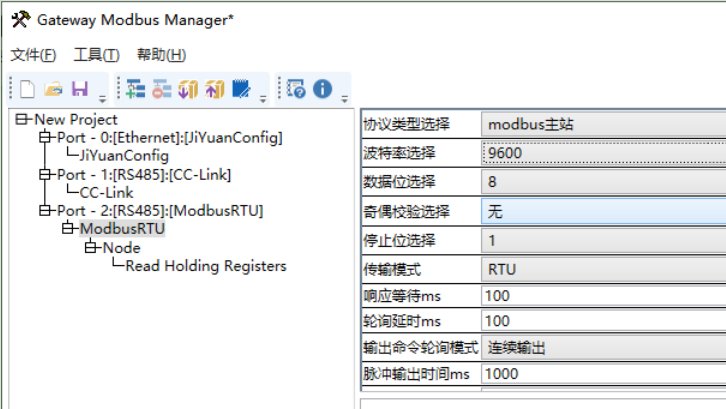The width and height of the screenshot is (726, 409).
Task: Collapse Port - 1 CC-Link node expander
Action: (x=44, y=174)
